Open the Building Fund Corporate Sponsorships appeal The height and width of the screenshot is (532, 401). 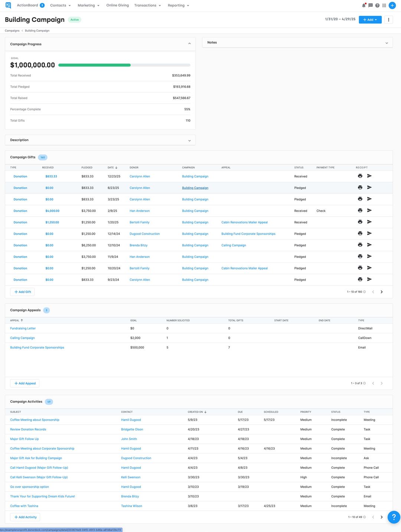click(37, 347)
